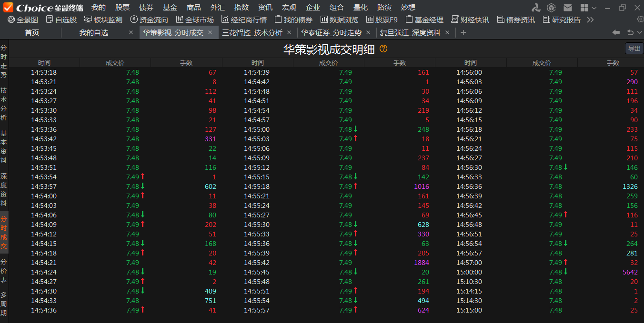Open 板块监测 sector monitor toolbar item
The image size is (644, 323).
click(103, 20)
